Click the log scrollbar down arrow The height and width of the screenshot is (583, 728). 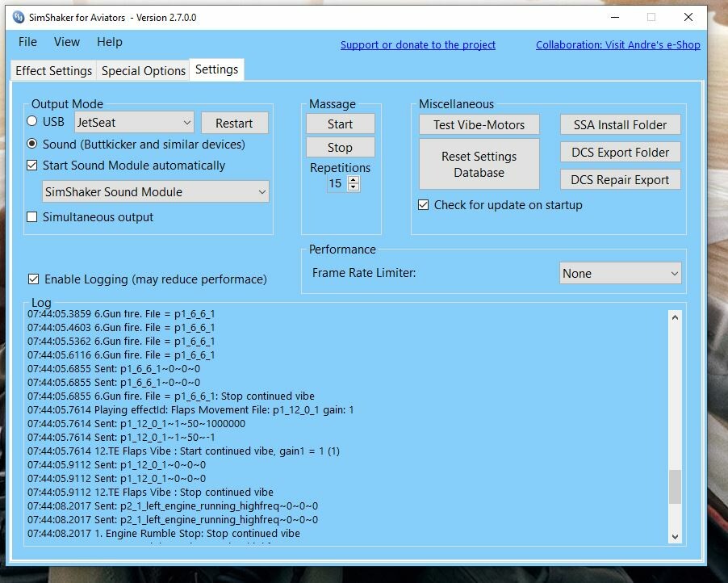click(675, 536)
